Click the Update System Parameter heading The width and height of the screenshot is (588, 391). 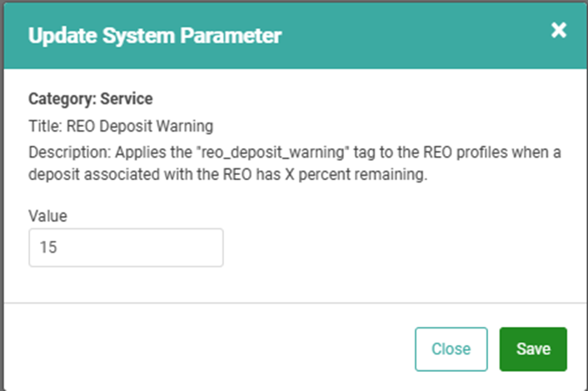[155, 36]
